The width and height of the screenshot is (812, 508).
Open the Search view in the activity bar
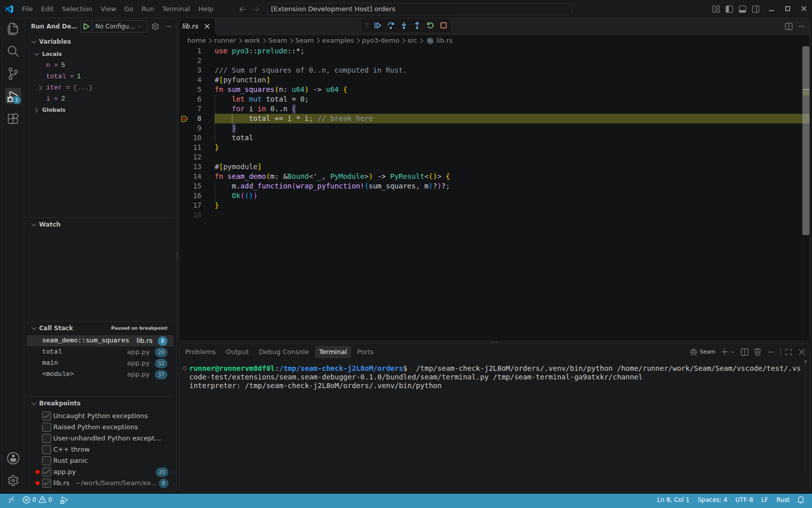pyautogui.click(x=13, y=51)
